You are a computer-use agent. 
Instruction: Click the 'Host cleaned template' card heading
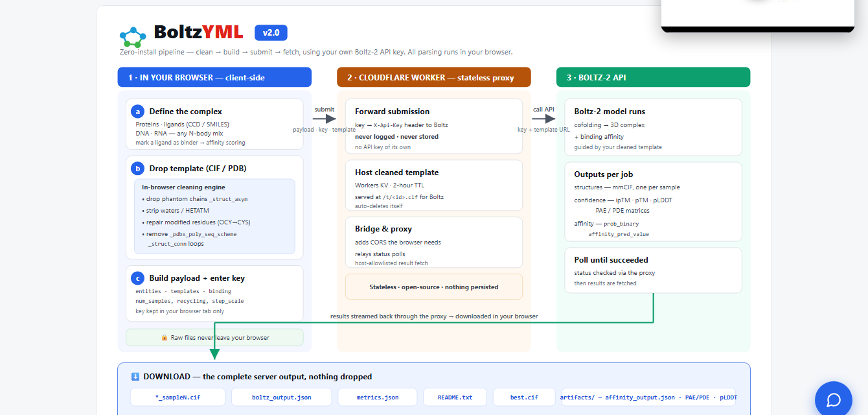coord(396,172)
